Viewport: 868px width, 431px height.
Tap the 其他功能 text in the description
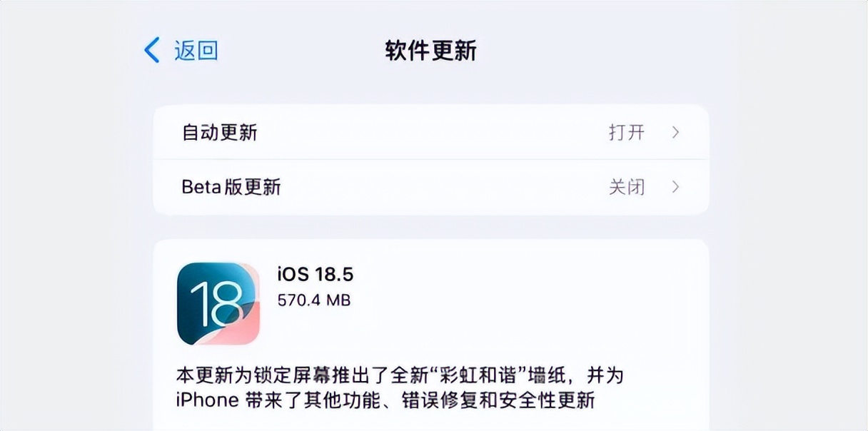tap(344, 400)
